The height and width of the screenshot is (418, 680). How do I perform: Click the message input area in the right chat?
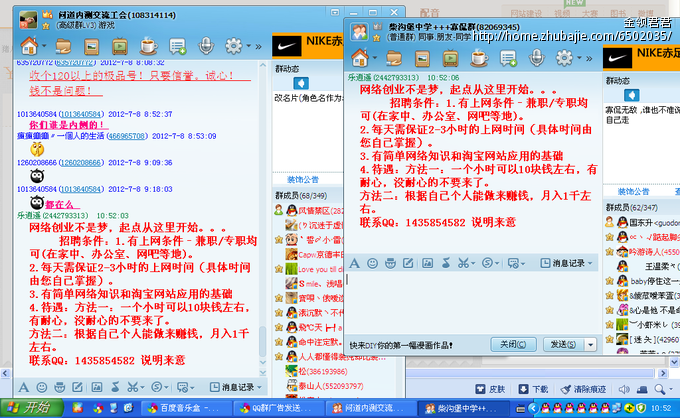pos(470,300)
